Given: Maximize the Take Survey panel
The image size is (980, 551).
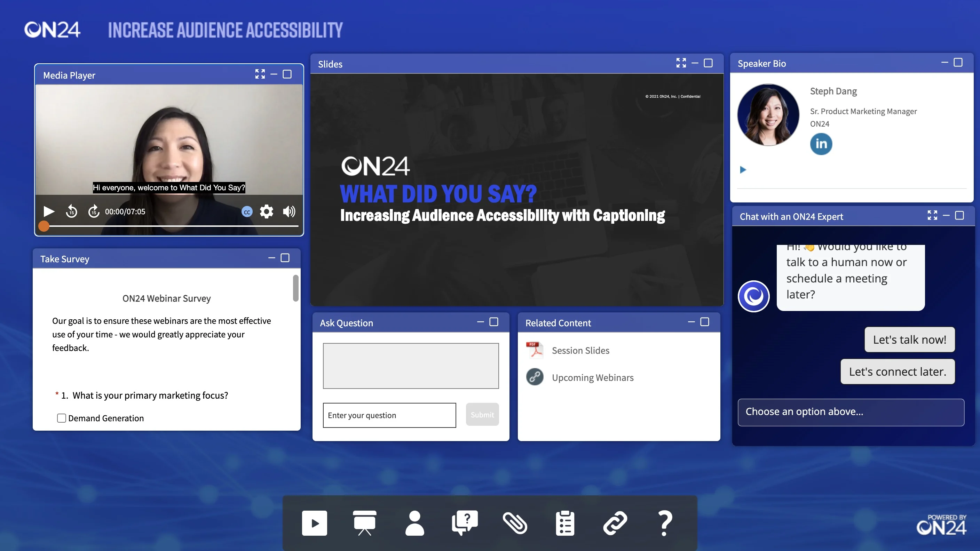Looking at the screenshot, I should click(285, 258).
